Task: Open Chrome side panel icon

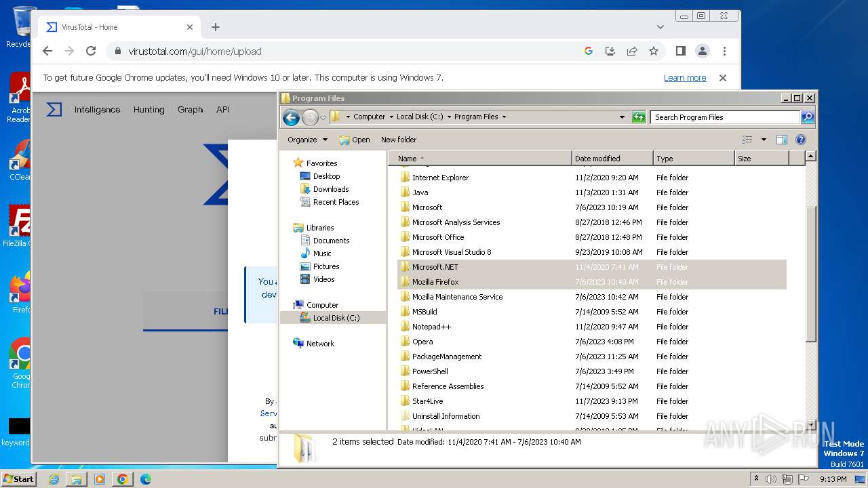Action: click(x=681, y=51)
